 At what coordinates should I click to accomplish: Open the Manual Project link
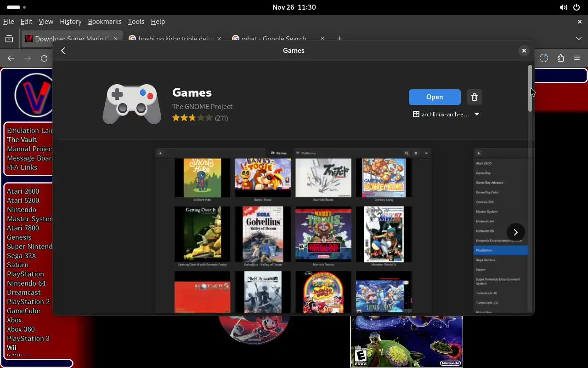click(x=30, y=149)
